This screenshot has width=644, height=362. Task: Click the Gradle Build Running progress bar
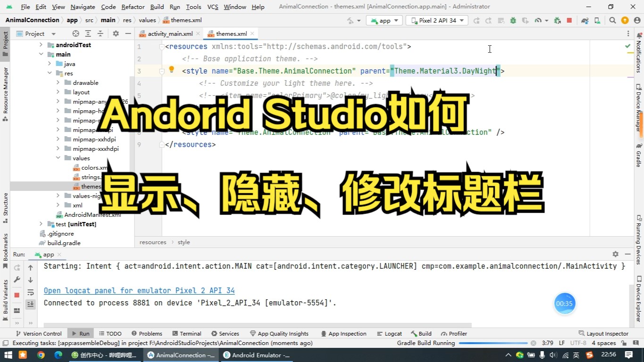coord(493,343)
